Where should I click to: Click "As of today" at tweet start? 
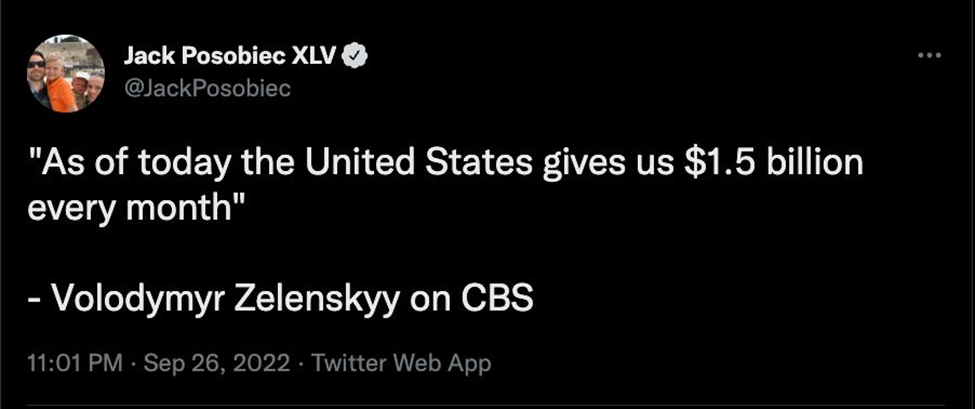pyautogui.click(x=126, y=163)
